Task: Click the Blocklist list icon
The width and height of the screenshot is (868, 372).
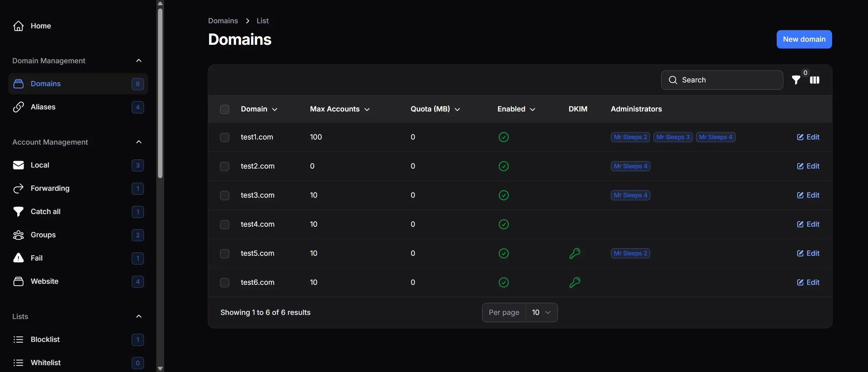Action: (x=18, y=340)
